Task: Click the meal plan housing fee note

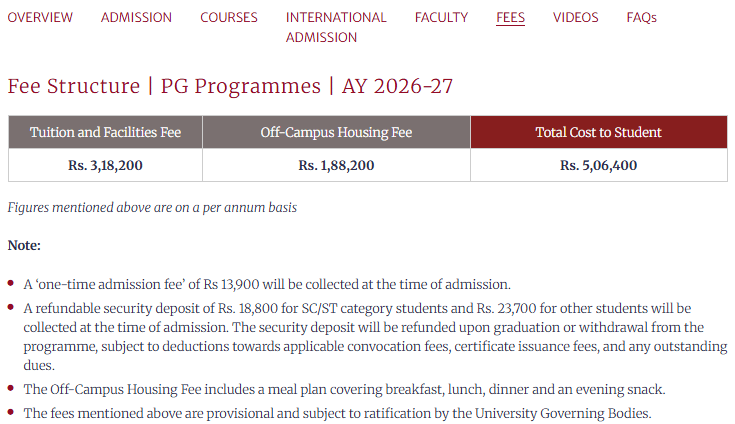Action: pos(344,389)
